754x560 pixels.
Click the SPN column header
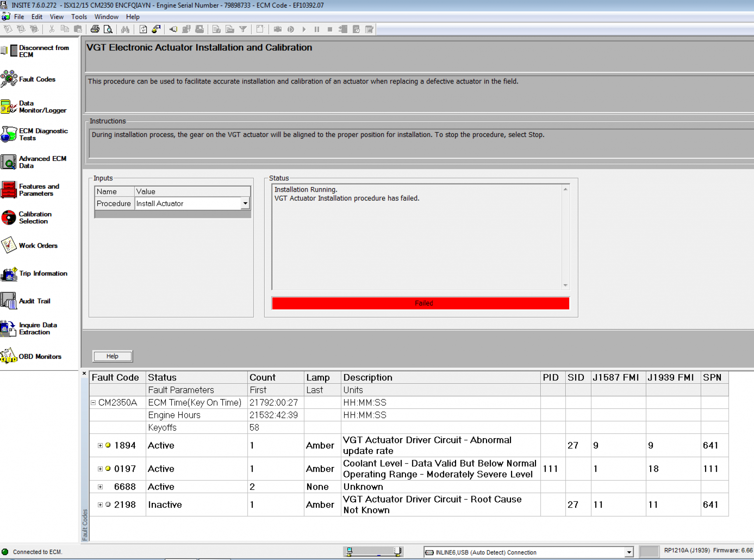[x=715, y=377]
